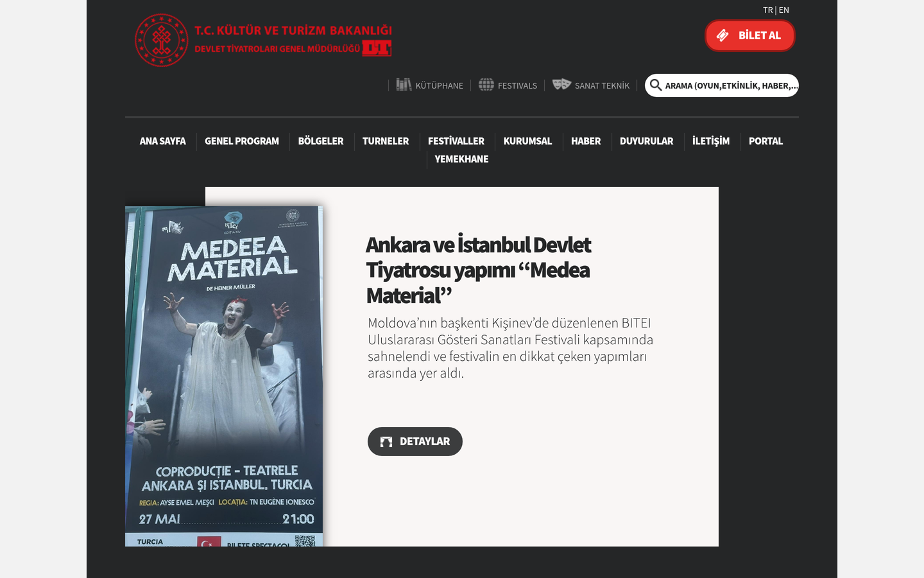Select Bölgeler in the navigation bar
The width and height of the screenshot is (924, 578).
321,141
